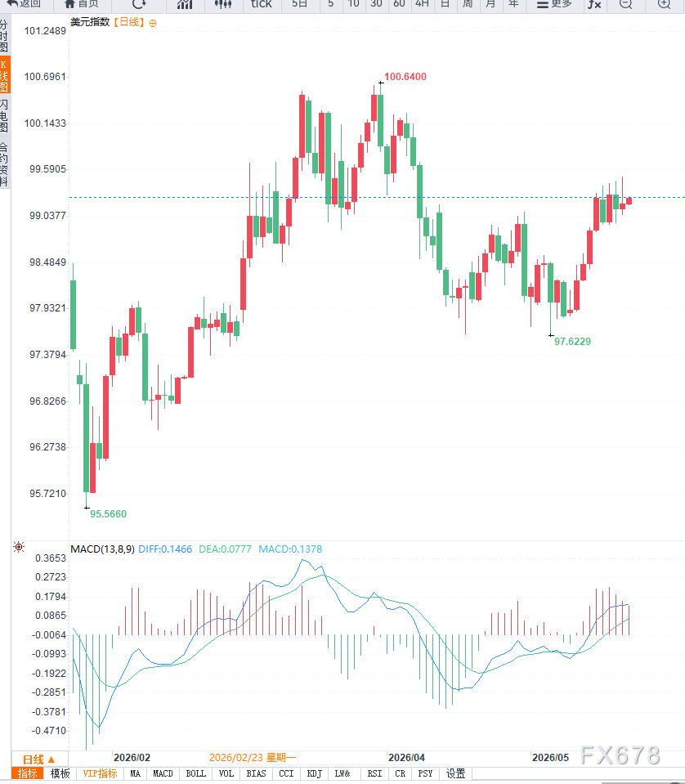Click the 返回 back button
Screen dimensions: 685x784
click(24, 4)
